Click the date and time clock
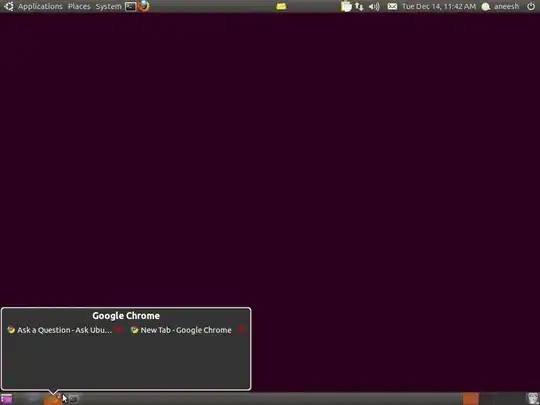Viewport: 540px width, 405px height. (x=439, y=6)
